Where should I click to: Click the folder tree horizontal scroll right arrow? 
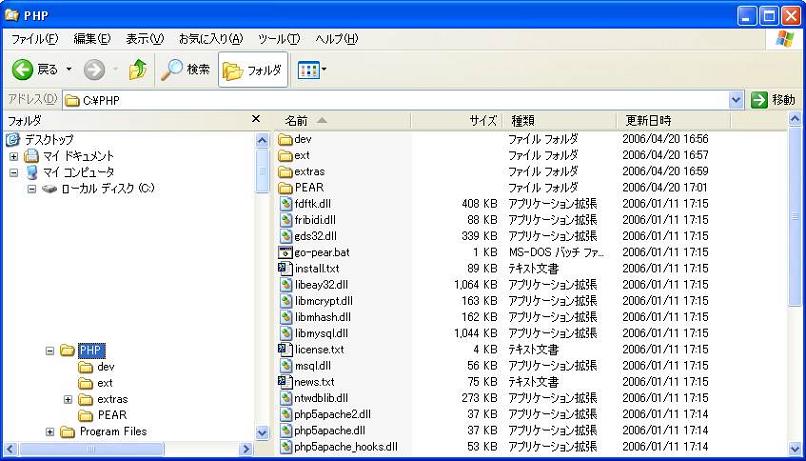click(x=246, y=449)
